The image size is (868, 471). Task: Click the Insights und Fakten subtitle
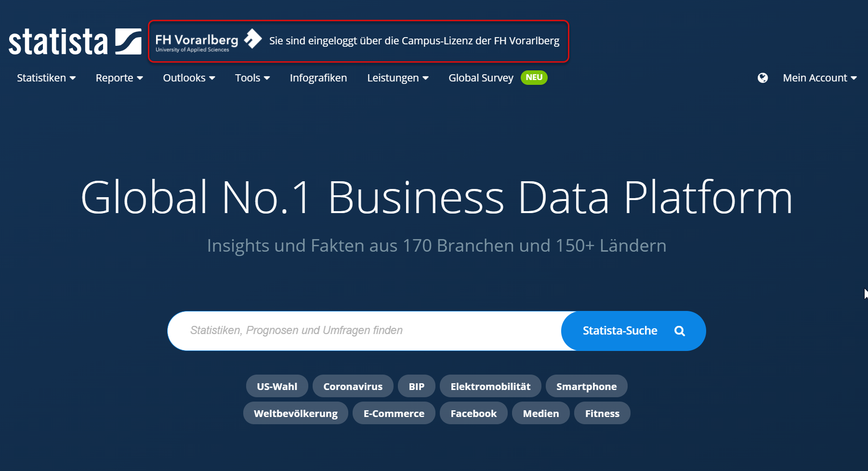(x=436, y=246)
